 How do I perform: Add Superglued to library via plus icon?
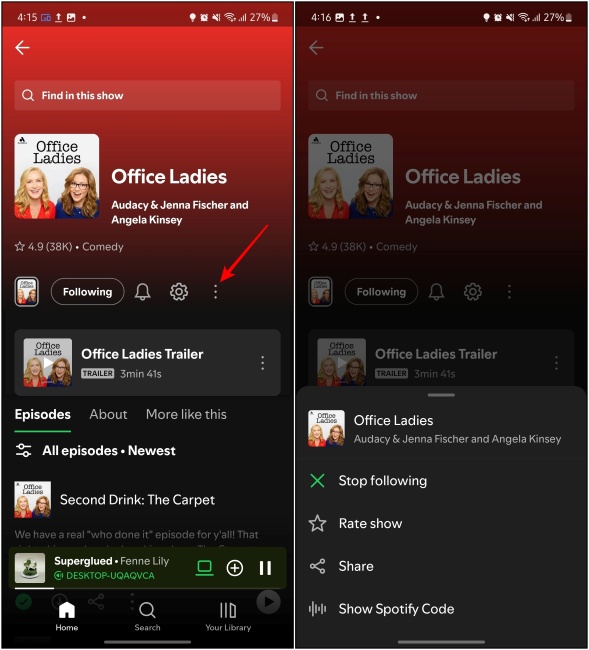(235, 568)
